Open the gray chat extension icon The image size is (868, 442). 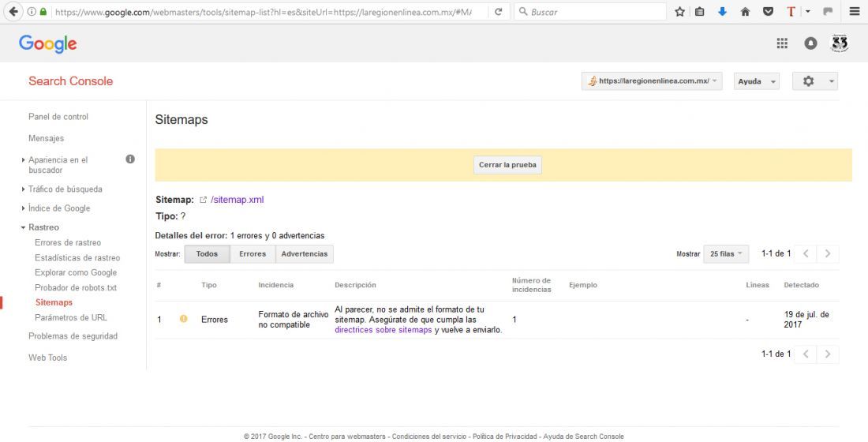point(828,12)
